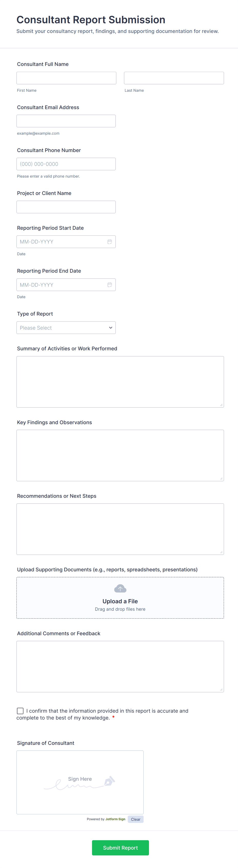Open the calendar icon for Reporting Period End Date
This screenshot has height=868, width=238.
click(x=110, y=284)
